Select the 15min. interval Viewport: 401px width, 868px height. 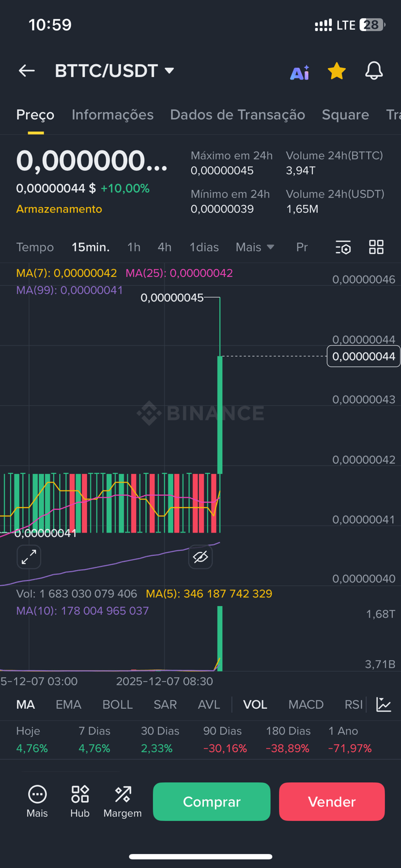(x=91, y=247)
